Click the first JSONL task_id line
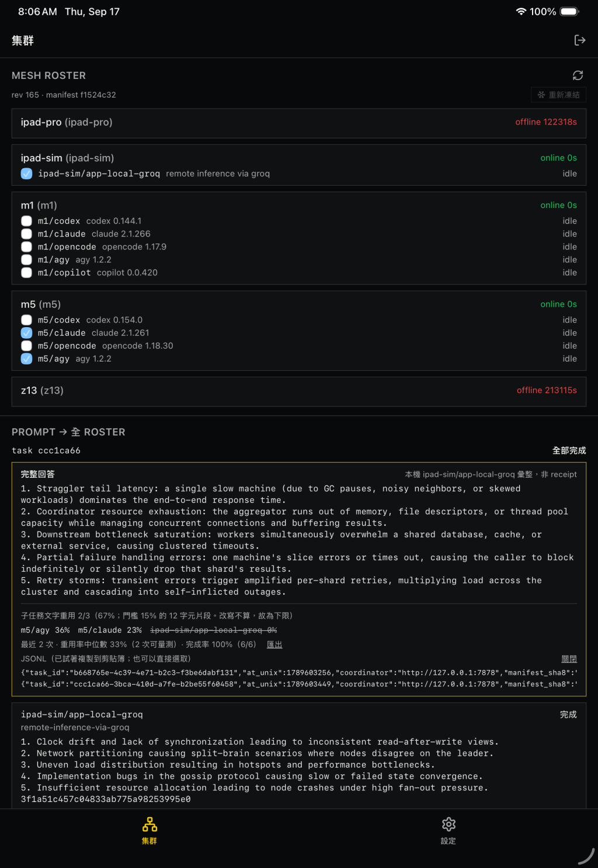598x868 pixels. pyautogui.click(x=299, y=672)
